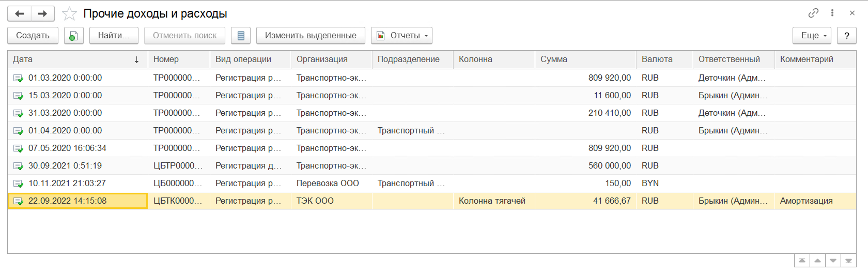Click the Валюта column header
Viewport: 868px width, 274px height.
(664, 59)
